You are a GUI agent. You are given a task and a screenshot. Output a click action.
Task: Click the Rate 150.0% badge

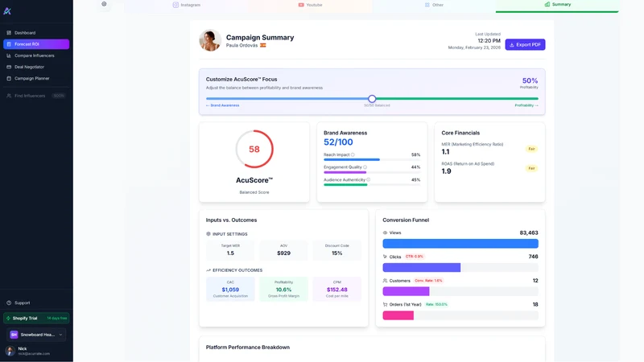(x=436, y=305)
